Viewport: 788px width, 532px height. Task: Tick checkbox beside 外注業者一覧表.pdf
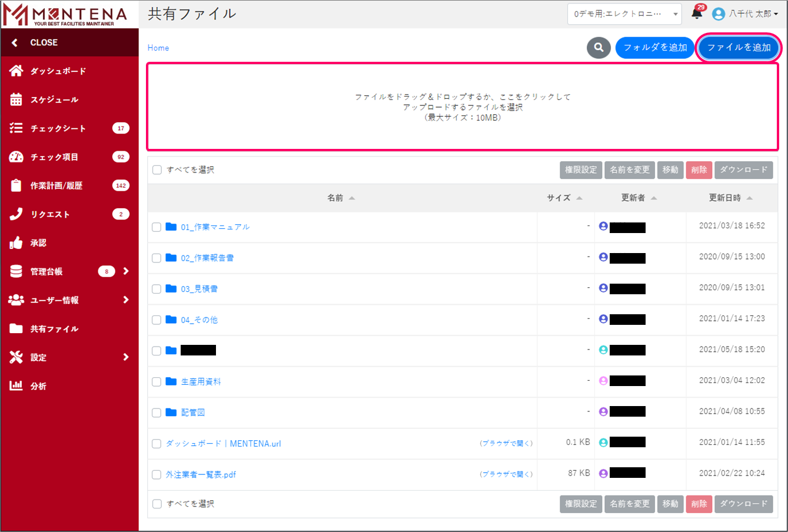click(157, 475)
